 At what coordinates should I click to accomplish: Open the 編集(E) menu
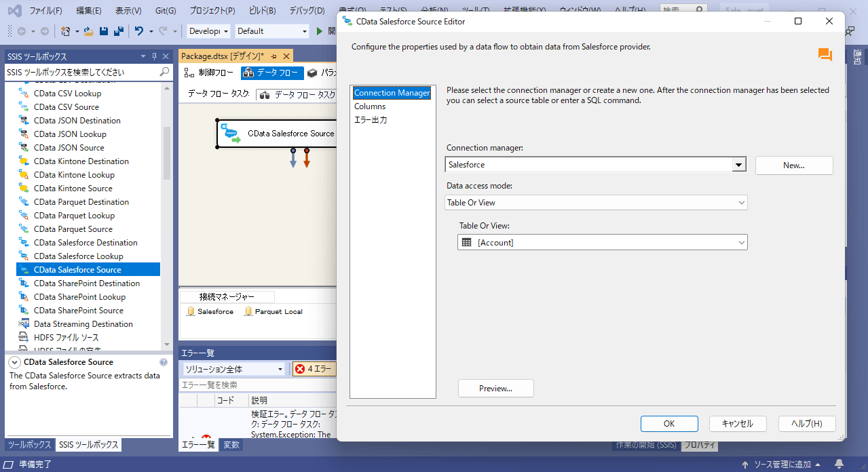pyautogui.click(x=89, y=11)
